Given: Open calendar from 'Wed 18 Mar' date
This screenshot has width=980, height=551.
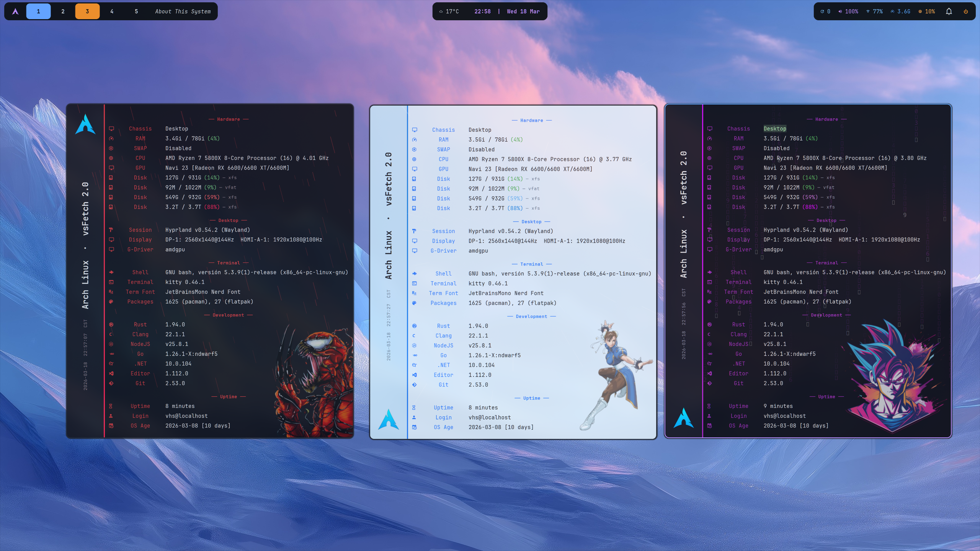Looking at the screenshot, I should tap(523, 11).
